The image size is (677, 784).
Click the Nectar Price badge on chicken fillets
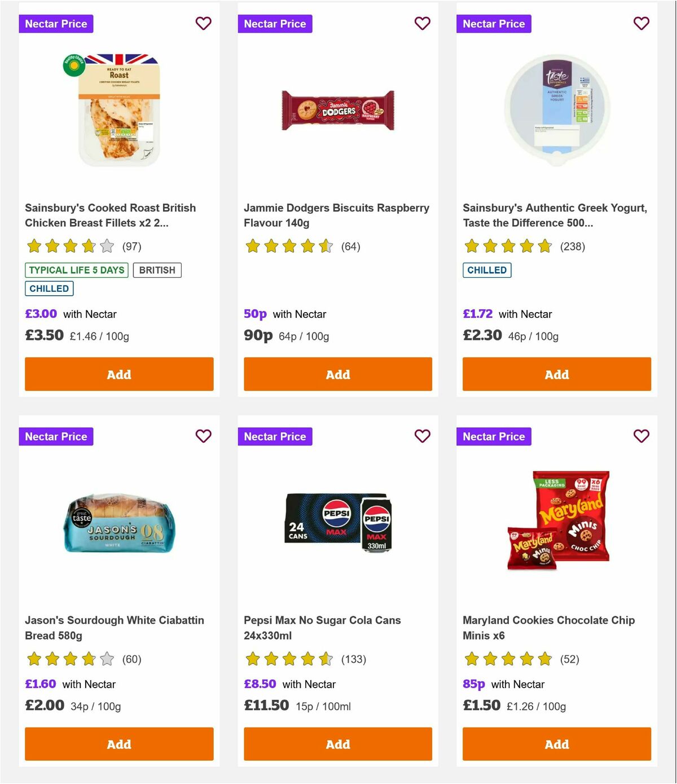(x=56, y=24)
